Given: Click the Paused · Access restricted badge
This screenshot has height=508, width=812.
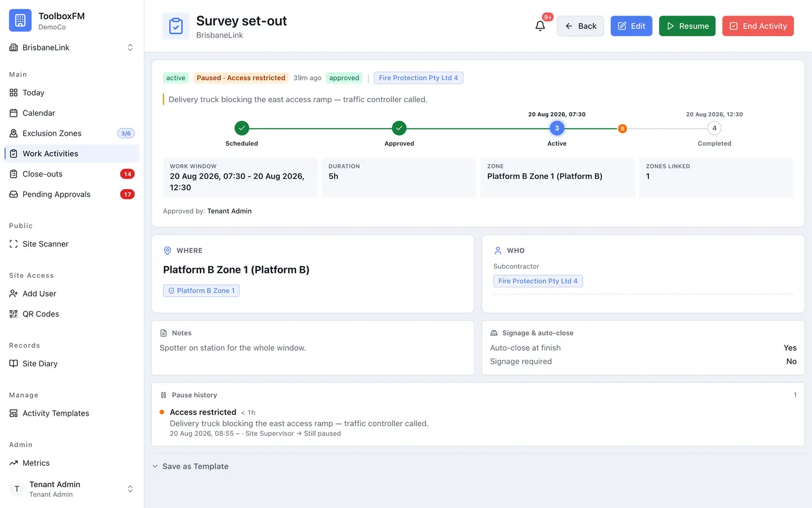Looking at the screenshot, I should click(241, 78).
